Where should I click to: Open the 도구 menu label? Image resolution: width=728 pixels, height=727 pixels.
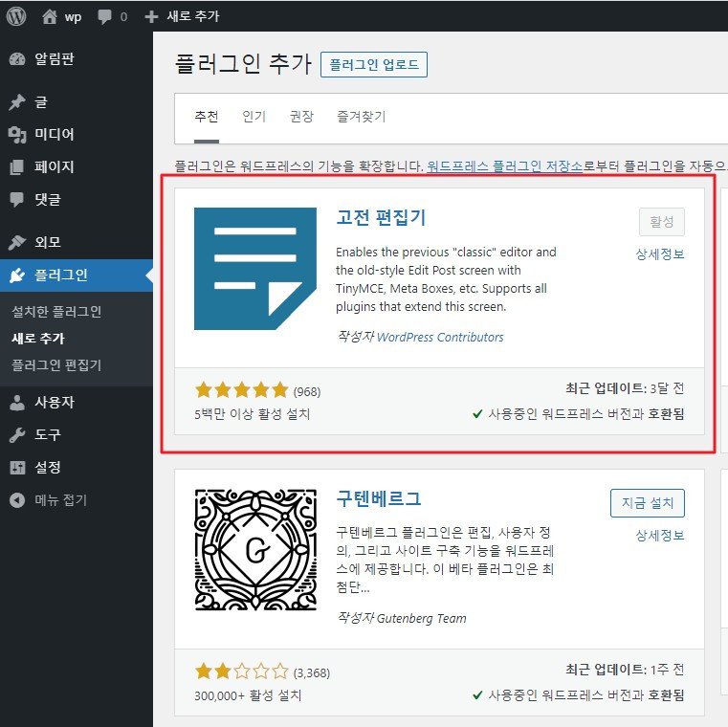click(48, 434)
